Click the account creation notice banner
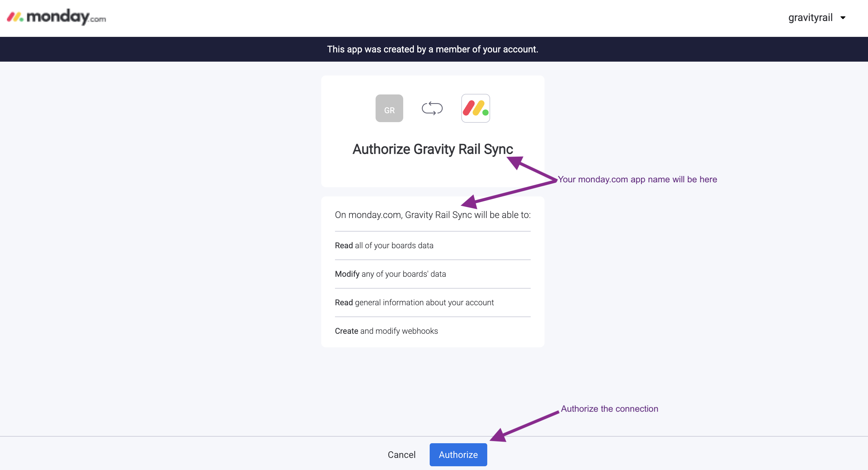Image resolution: width=868 pixels, height=470 pixels. pyautogui.click(x=432, y=49)
